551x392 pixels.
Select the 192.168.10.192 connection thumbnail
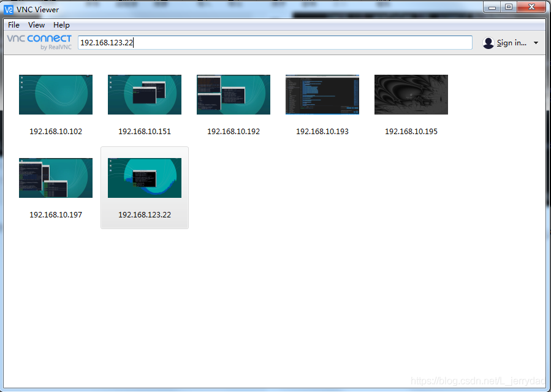pyautogui.click(x=234, y=94)
